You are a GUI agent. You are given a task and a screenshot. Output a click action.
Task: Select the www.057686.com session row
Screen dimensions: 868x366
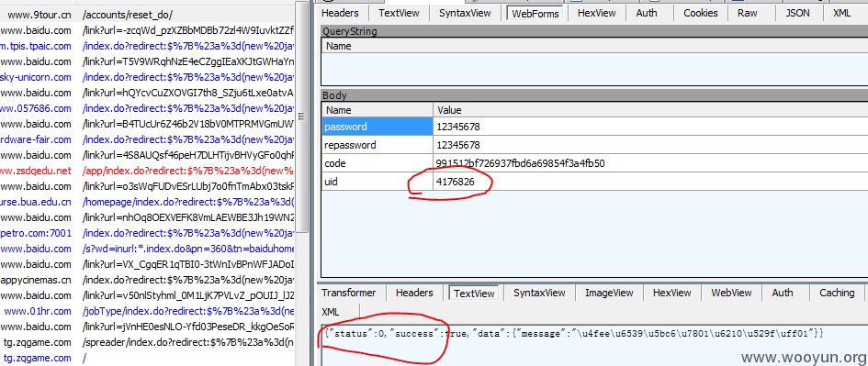[147, 108]
